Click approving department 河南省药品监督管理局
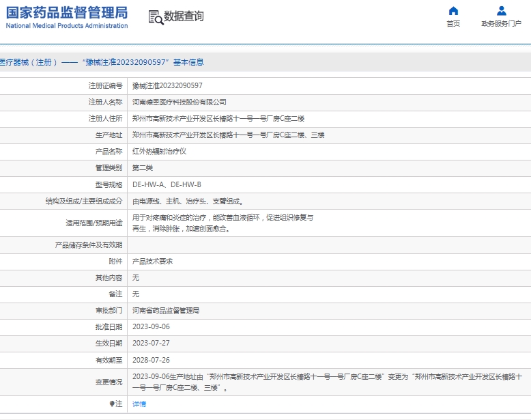Image resolution: width=531 pixels, height=420 pixels. (x=166, y=310)
